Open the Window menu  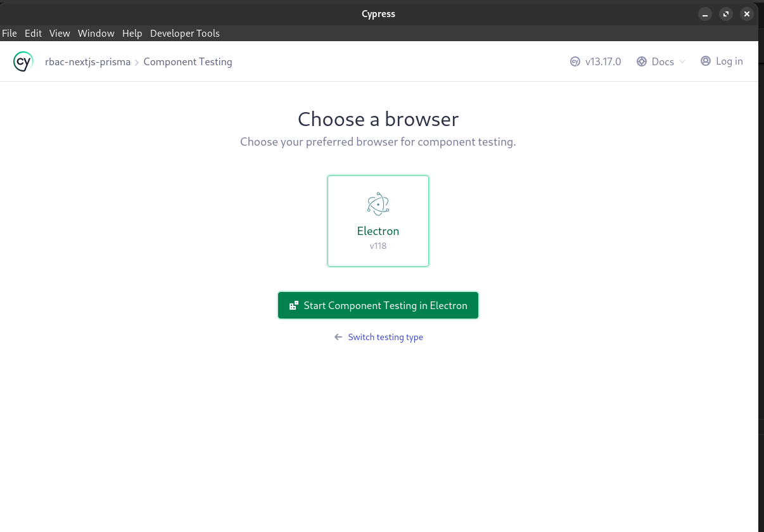click(96, 34)
